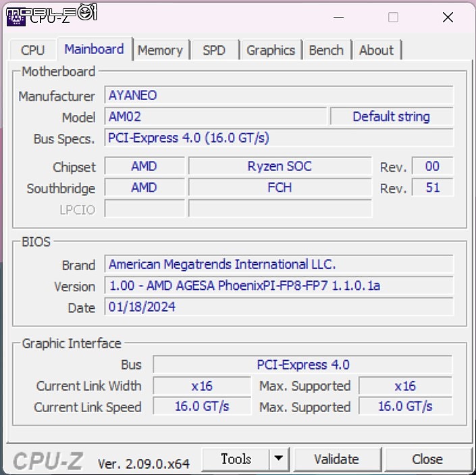Click the version text Ver. 2.09.0.x64
This screenshot has width=476, height=475.
point(144,464)
